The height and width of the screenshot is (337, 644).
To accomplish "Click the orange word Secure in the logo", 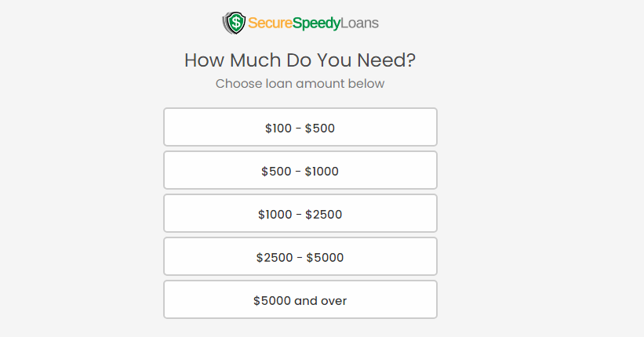I will [x=270, y=23].
